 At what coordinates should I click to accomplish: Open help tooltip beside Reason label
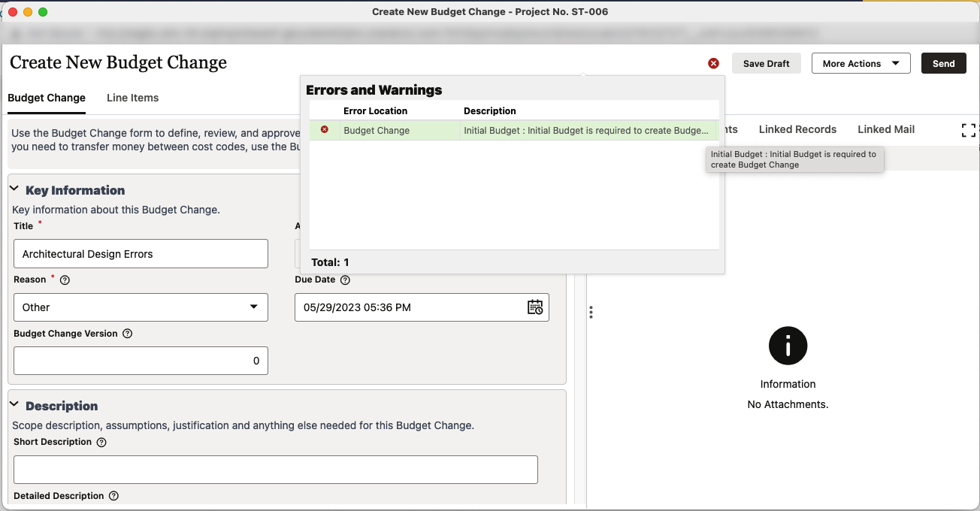pyautogui.click(x=65, y=280)
